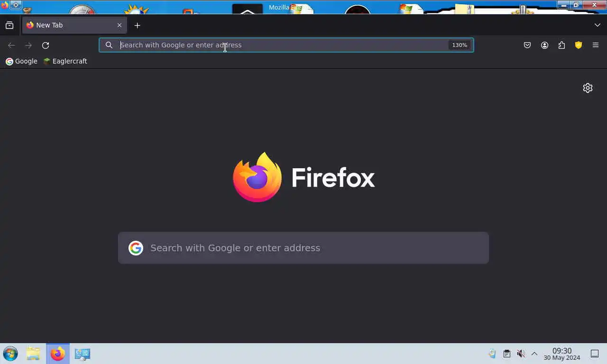The image size is (607, 364).
Task: Focus the center Search with Google box
Action: click(x=303, y=248)
